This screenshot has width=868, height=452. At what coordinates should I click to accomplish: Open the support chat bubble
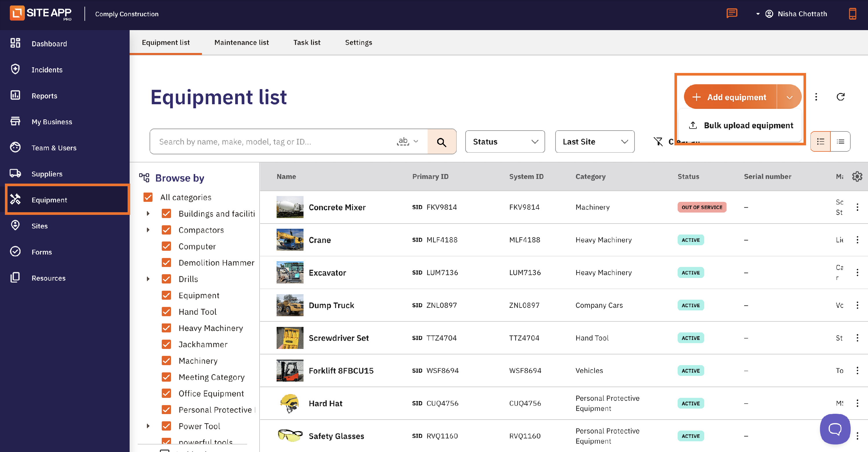coord(835,429)
